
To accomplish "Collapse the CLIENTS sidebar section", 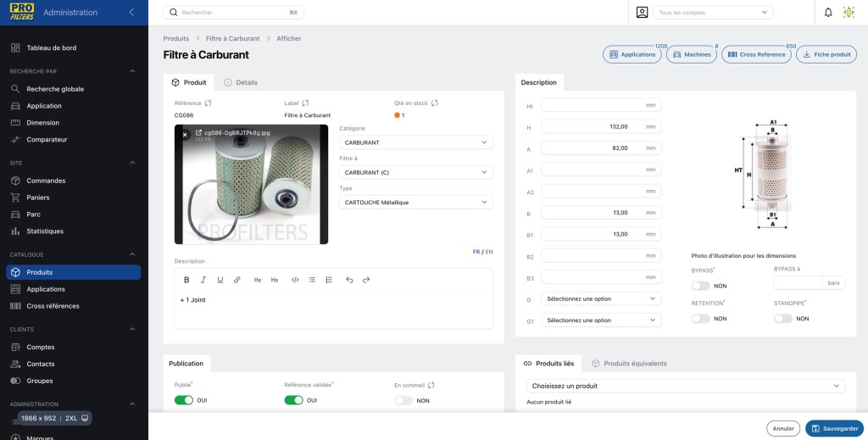I will coord(132,329).
